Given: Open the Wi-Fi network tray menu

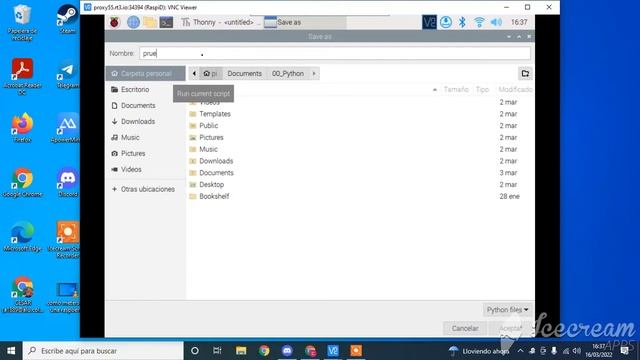Looking at the screenshot, I should coord(479,22).
